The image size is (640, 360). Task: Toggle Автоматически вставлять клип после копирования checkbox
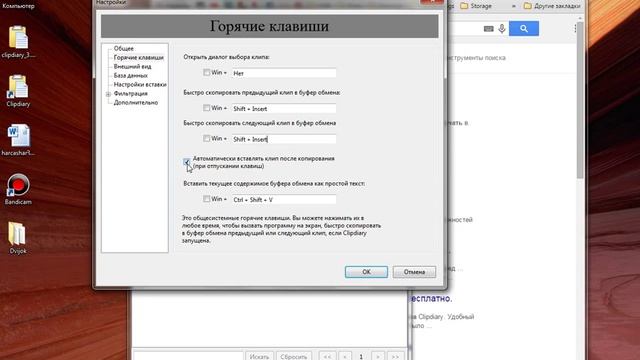pos(187,162)
